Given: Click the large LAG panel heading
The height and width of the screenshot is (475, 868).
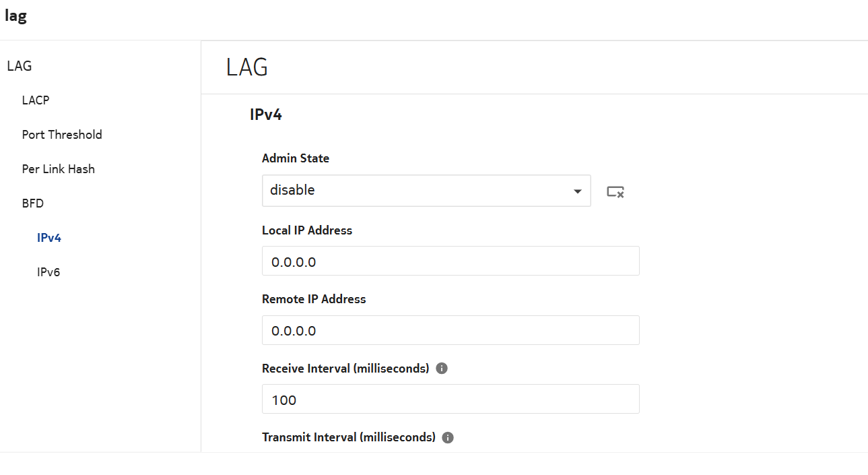Looking at the screenshot, I should click(x=247, y=67).
